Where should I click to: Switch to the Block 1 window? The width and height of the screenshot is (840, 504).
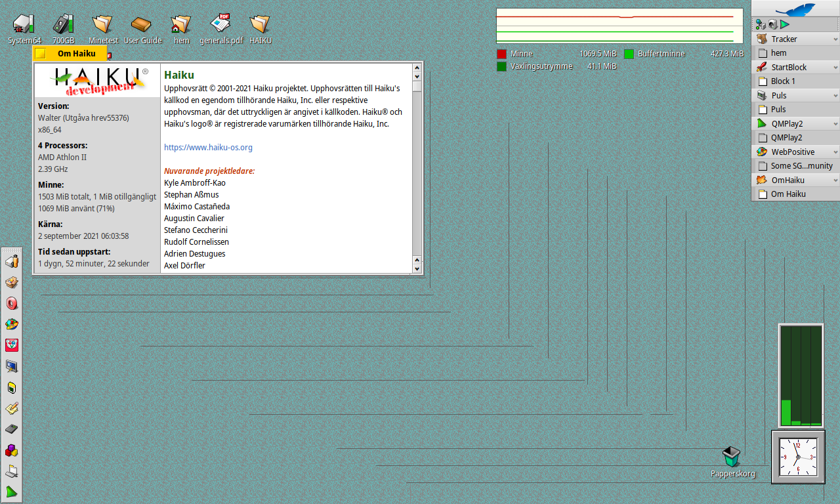pos(783,81)
